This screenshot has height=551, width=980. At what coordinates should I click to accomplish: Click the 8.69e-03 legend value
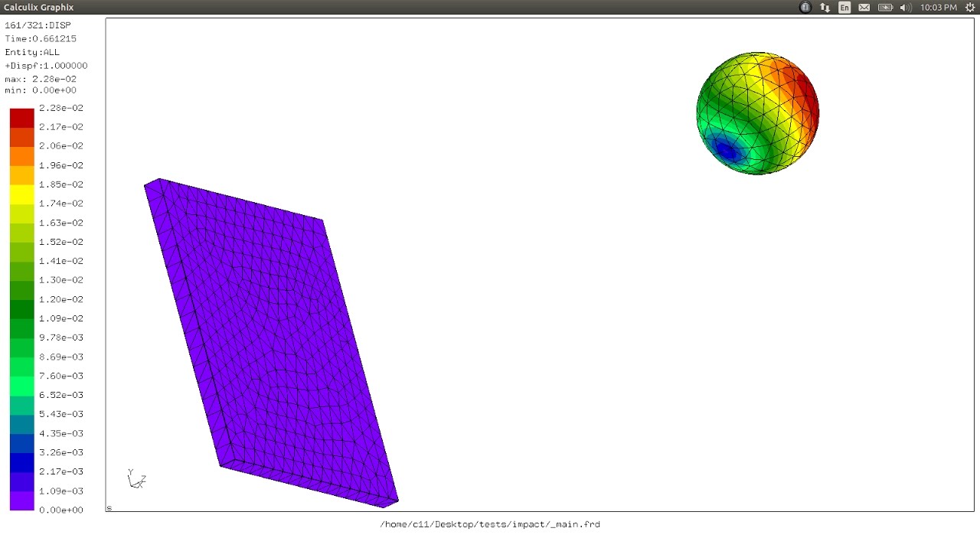61,357
